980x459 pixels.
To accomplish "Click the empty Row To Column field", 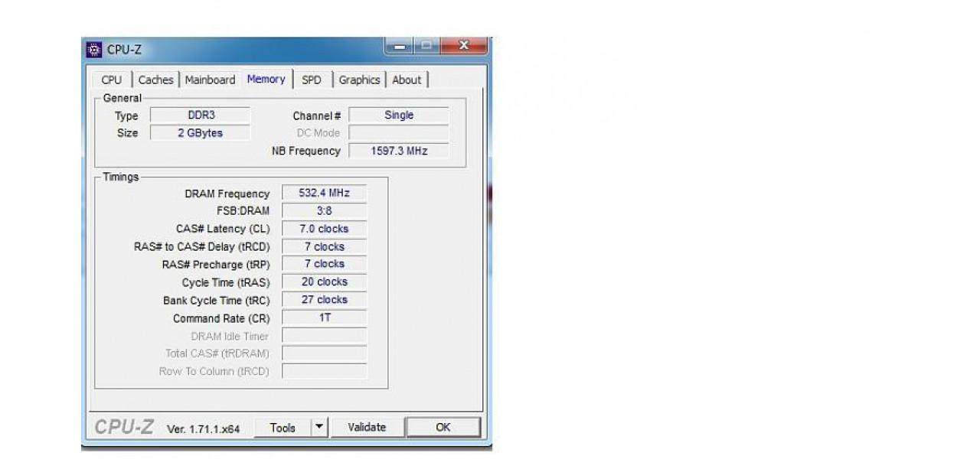I will click(325, 371).
